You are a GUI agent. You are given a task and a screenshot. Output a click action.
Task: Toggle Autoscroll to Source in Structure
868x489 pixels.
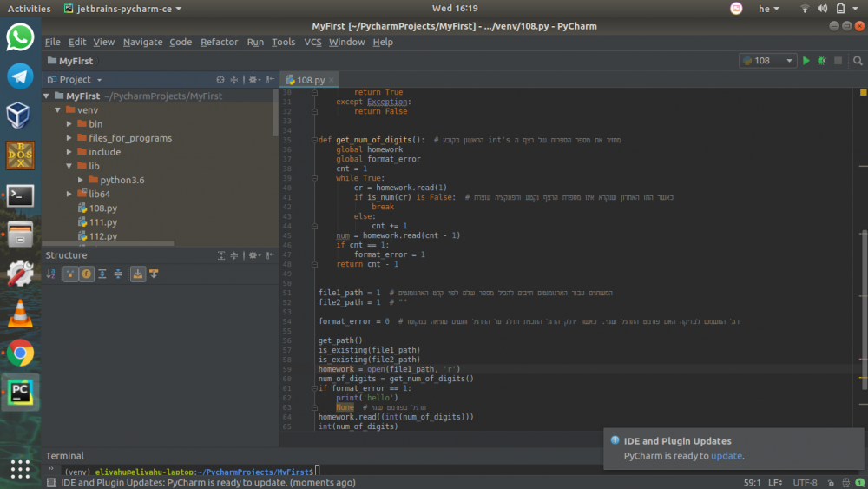click(x=138, y=274)
